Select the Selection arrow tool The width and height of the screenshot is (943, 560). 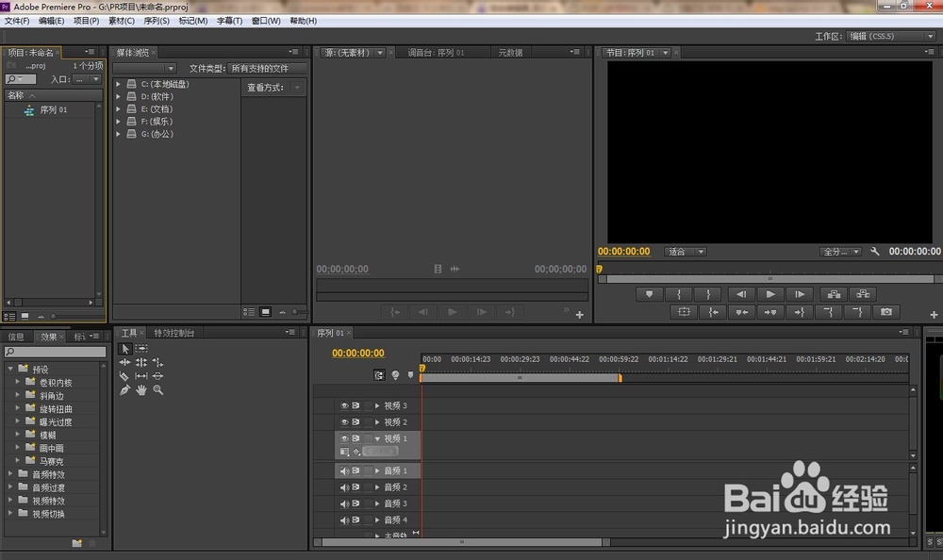[125, 349]
